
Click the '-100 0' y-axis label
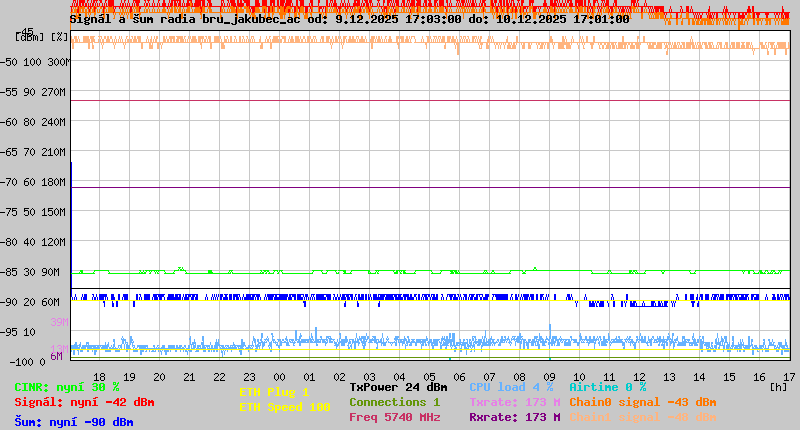tap(28, 362)
